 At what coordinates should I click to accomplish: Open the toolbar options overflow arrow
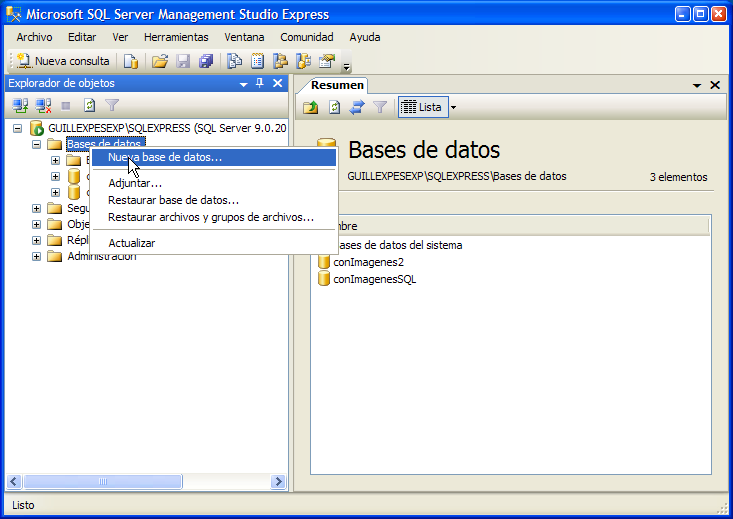346,67
